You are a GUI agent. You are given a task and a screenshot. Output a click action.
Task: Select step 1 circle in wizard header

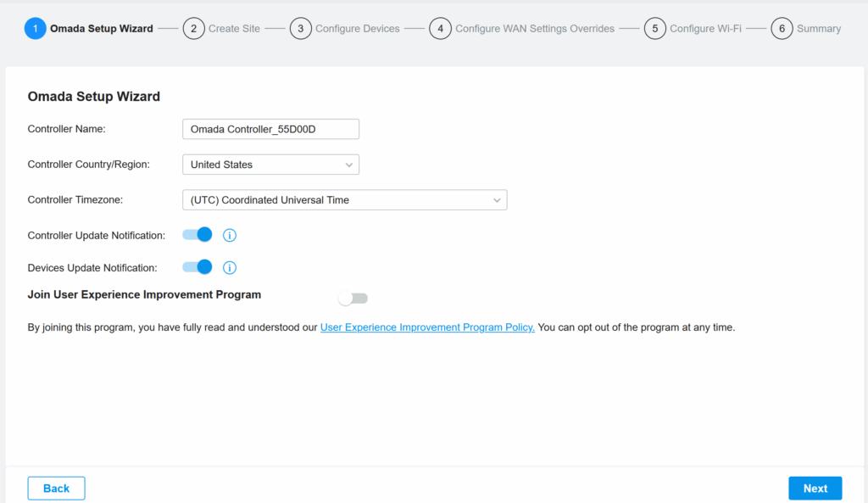tap(35, 28)
